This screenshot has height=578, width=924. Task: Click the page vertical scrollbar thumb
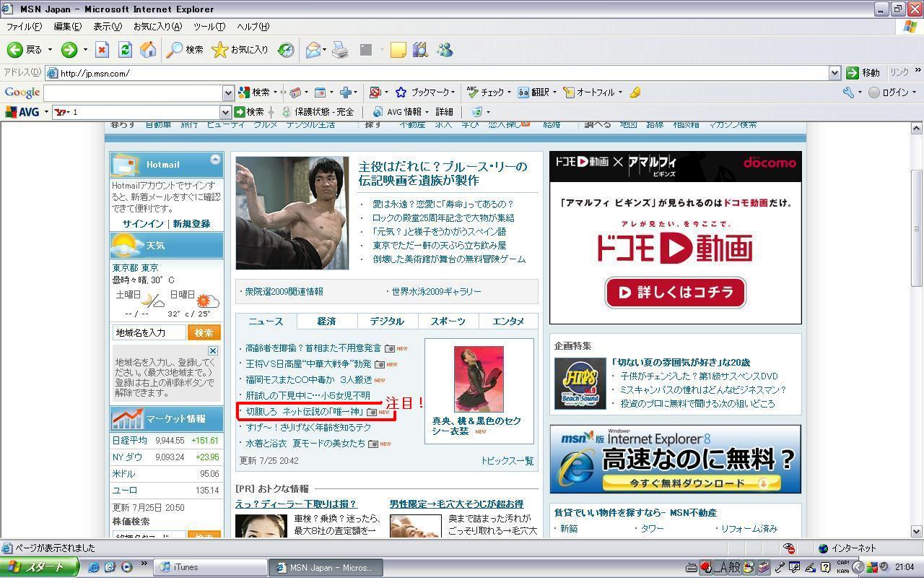tap(917, 228)
